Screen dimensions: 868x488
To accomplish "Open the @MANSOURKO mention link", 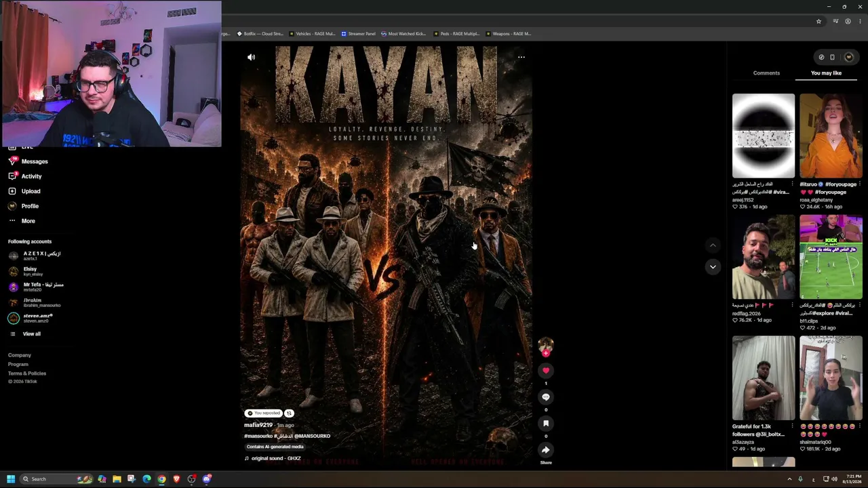I will (x=312, y=436).
